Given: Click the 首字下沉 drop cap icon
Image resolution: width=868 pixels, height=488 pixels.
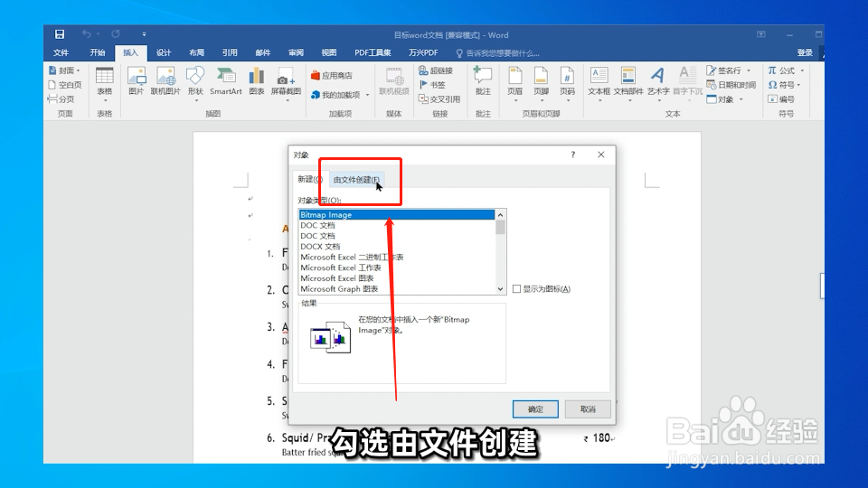Looking at the screenshot, I should pyautogui.click(x=687, y=84).
